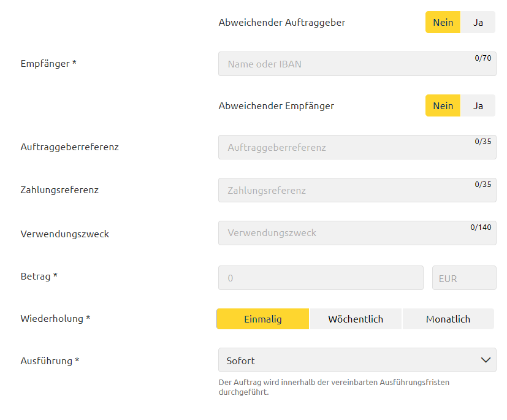Viewport: 507px width, 420px height.
Task: Open the Ausführung dropdown showing Sofort
Action: [x=357, y=360]
